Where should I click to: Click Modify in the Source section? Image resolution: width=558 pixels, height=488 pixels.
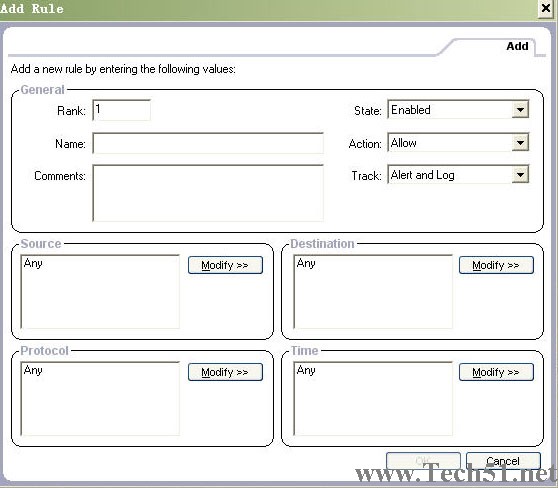[225, 265]
